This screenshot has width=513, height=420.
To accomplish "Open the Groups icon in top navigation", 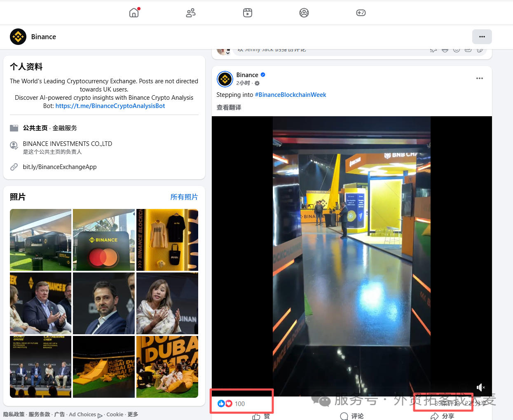I will pyautogui.click(x=304, y=13).
